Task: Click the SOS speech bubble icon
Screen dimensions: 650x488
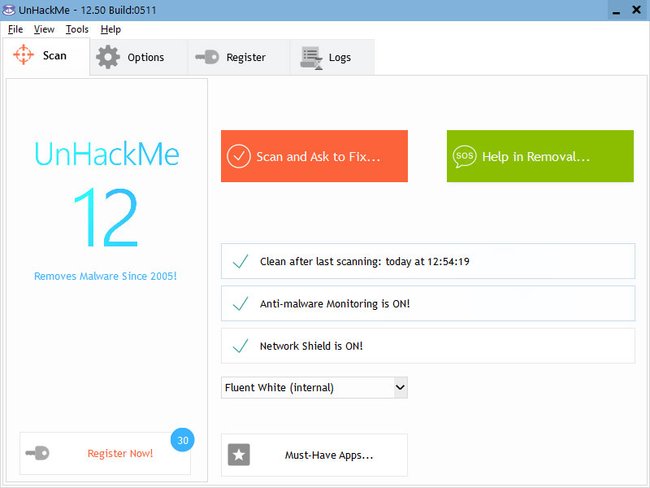Action: 464,156
